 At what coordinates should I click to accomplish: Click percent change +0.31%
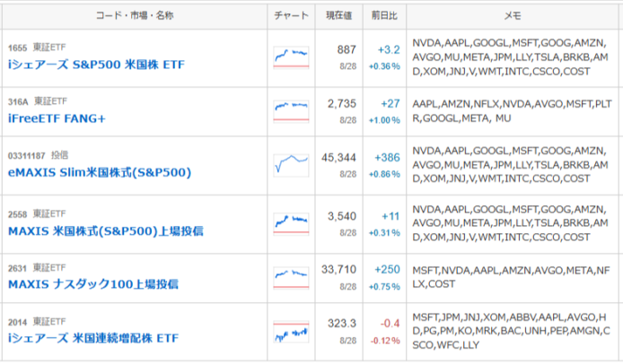click(x=384, y=233)
